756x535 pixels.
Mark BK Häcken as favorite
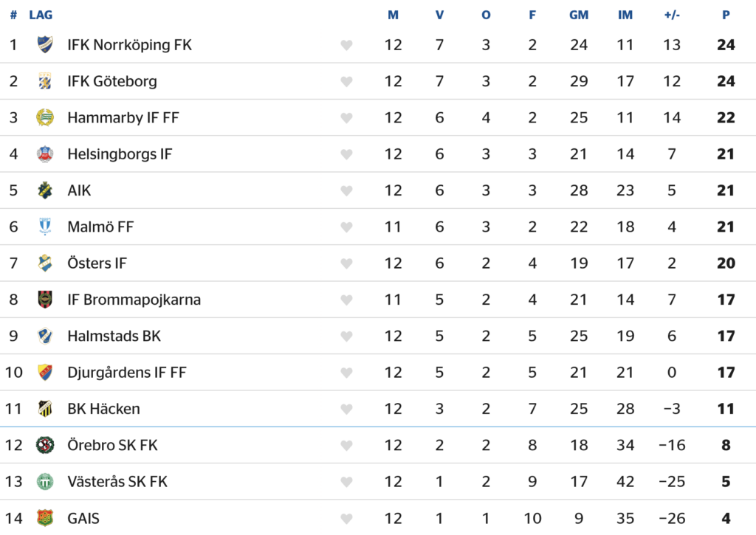point(346,409)
